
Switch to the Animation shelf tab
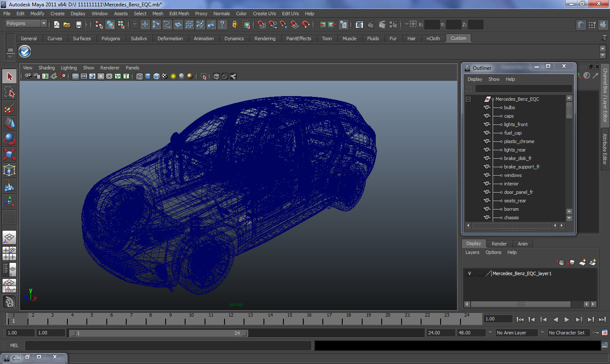(x=204, y=39)
